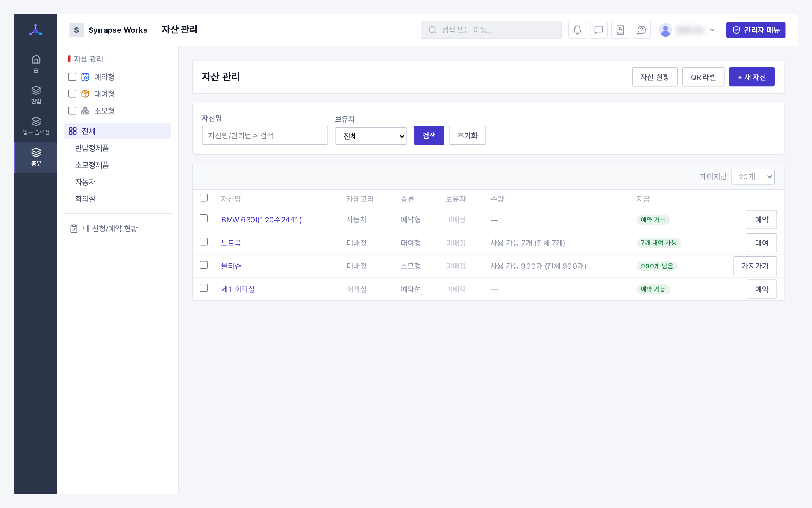Click the user profile avatar
The width and height of the screenshot is (812, 508).
665,30
